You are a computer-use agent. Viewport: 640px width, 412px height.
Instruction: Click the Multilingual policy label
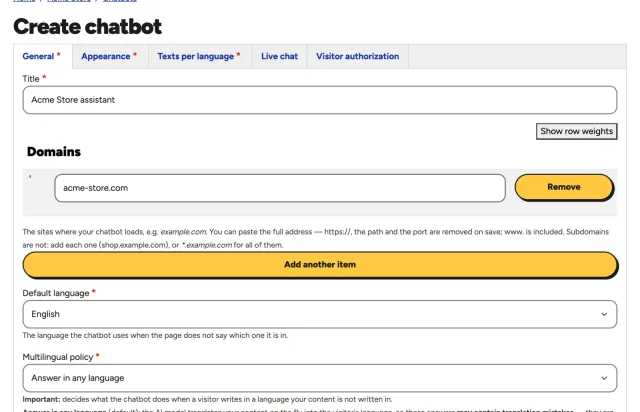coord(58,357)
